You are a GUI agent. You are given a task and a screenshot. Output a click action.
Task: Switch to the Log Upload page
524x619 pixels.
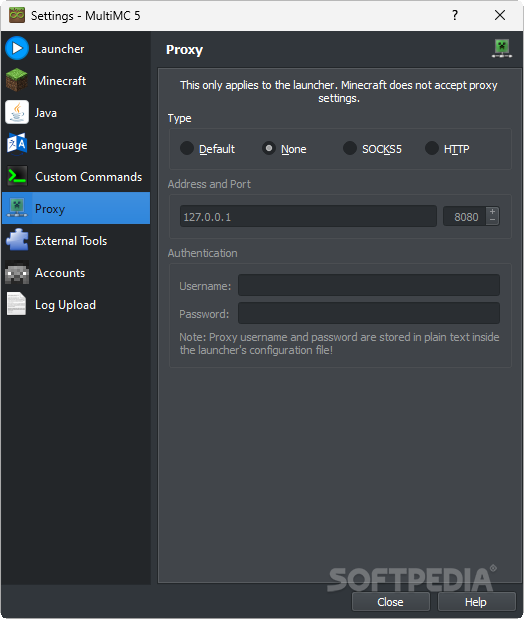tap(76, 304)
